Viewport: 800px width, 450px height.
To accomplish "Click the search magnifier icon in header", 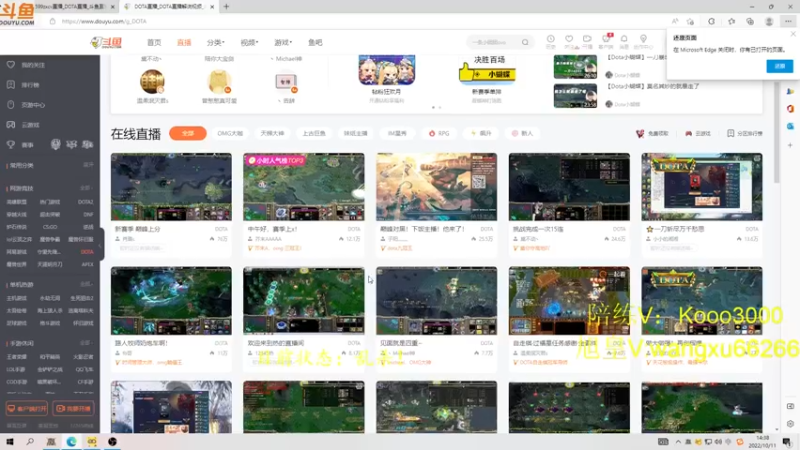I will [x=525, y=42].
